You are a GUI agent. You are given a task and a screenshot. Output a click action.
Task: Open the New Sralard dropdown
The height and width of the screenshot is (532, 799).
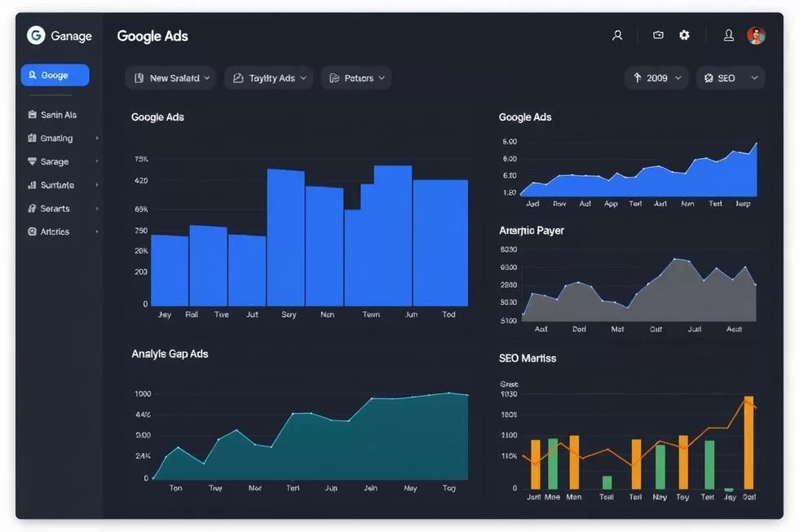[170, 78]
